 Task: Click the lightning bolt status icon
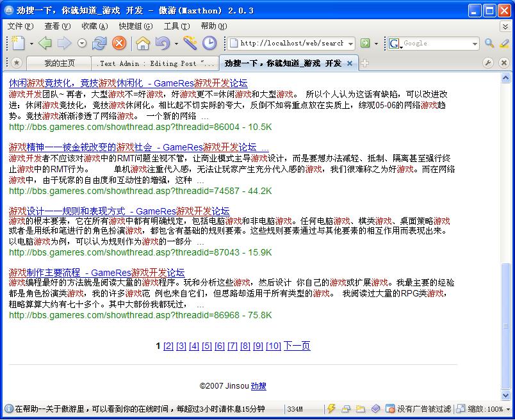click(x=331, y=408)
